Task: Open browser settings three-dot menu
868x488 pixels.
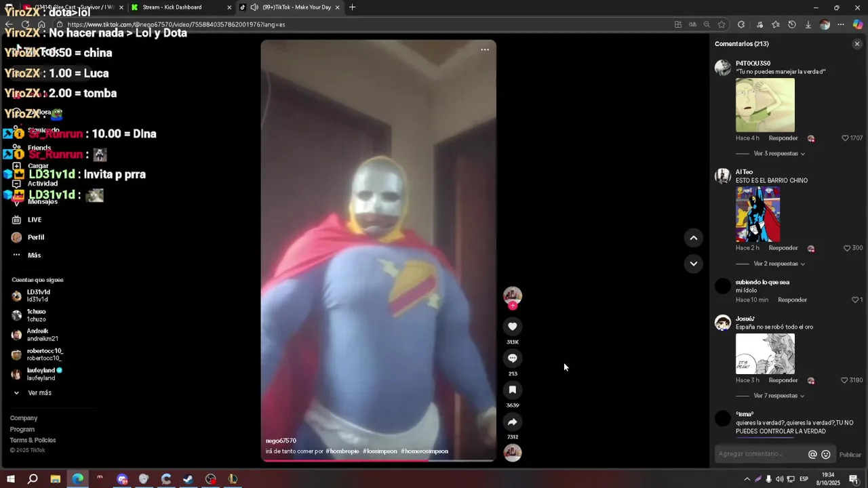Action: tap(841, 24)
